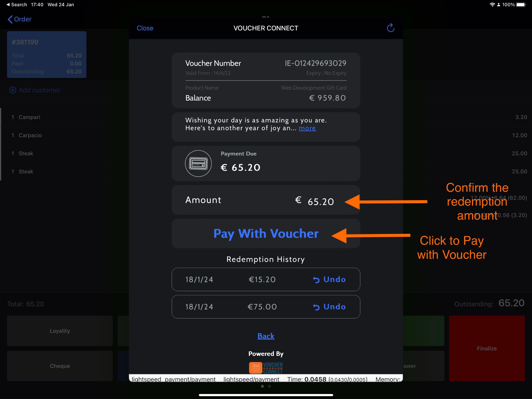Choose the Cheque payment method
Screen dimensions: 532x399
(x=60, y=366)
